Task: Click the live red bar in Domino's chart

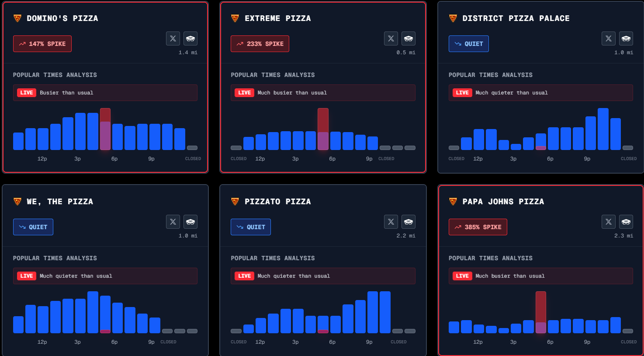Action: tap(105, 129)
